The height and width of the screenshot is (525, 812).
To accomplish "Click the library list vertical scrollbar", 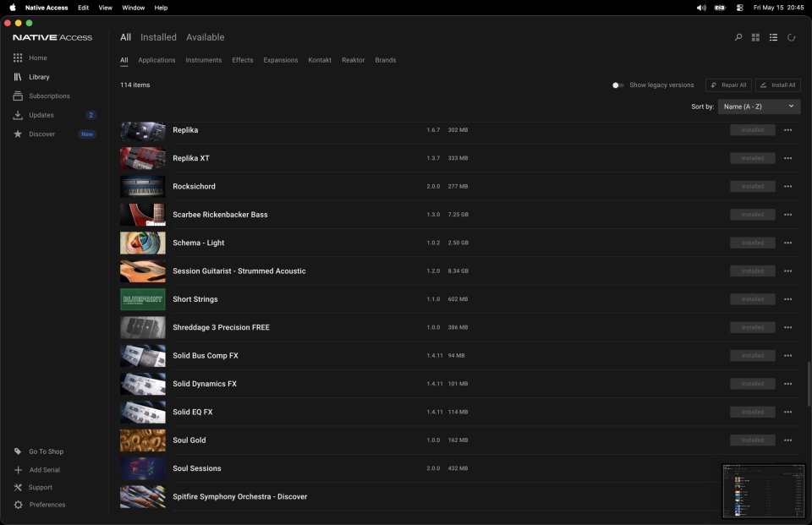I will pyautogui.click(x=809, y=384).
